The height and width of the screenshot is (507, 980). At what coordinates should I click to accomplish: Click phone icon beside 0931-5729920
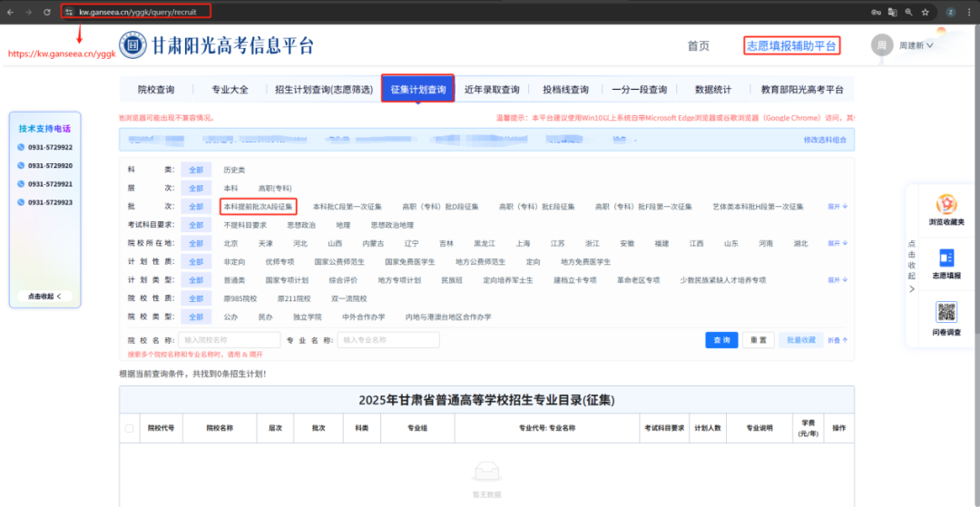(21, 166)
